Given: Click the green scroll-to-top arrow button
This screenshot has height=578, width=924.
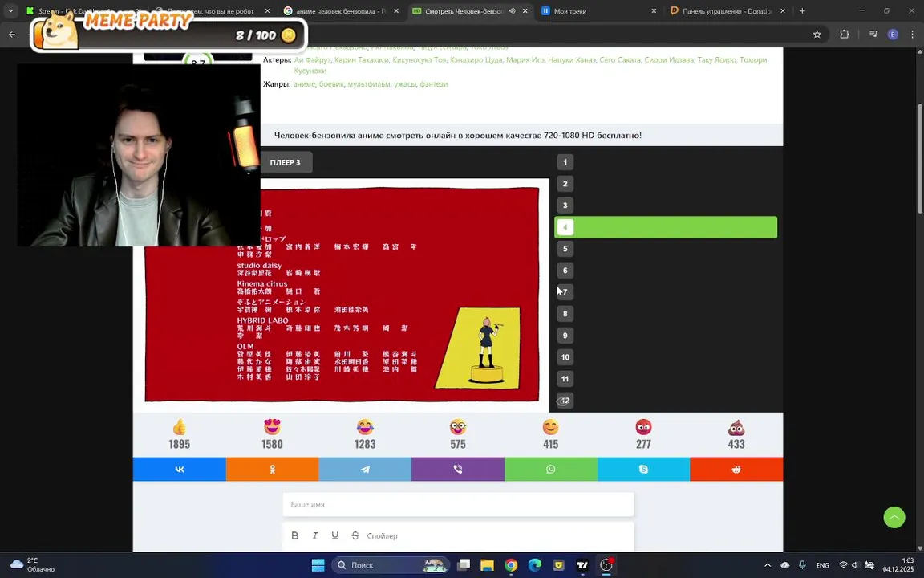Looking at the screenshot, I should tap(894, 517).
